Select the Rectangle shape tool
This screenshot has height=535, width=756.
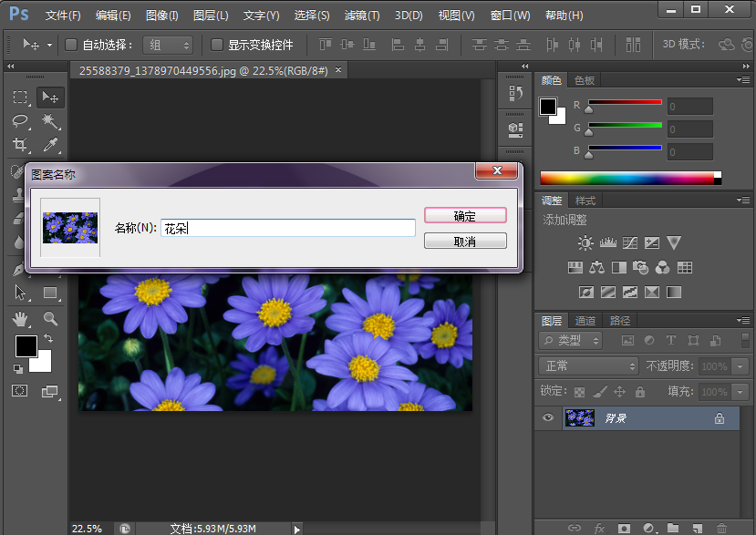tap(50, 293)
